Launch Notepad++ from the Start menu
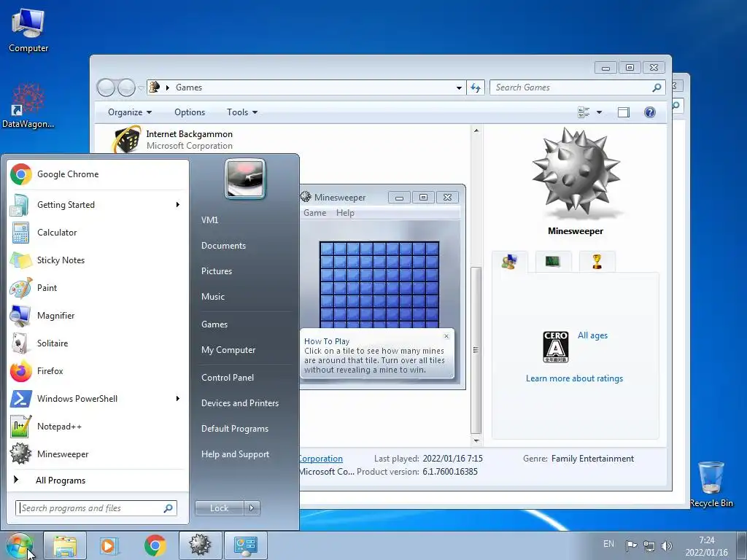The image size is (747, 560). point(98,426)
